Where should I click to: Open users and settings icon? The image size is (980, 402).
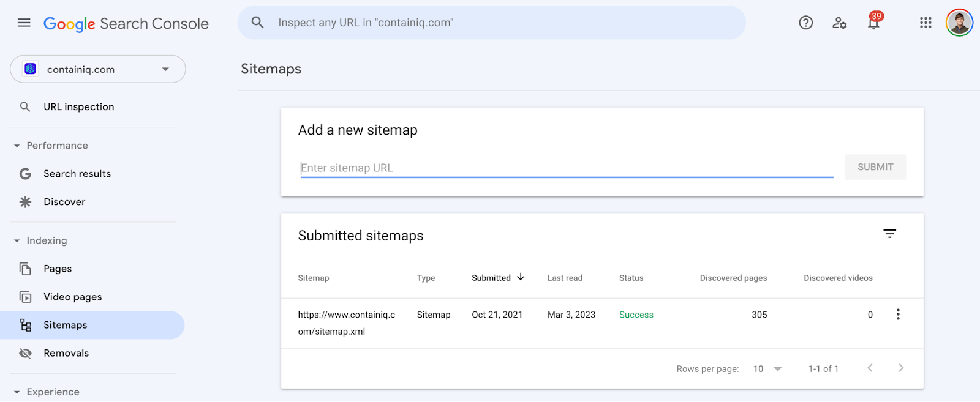point(840,23)
